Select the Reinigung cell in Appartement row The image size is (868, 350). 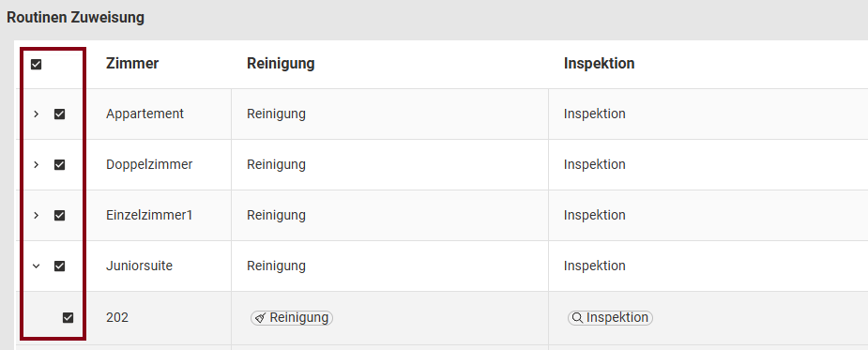click(x=389, y=114)
